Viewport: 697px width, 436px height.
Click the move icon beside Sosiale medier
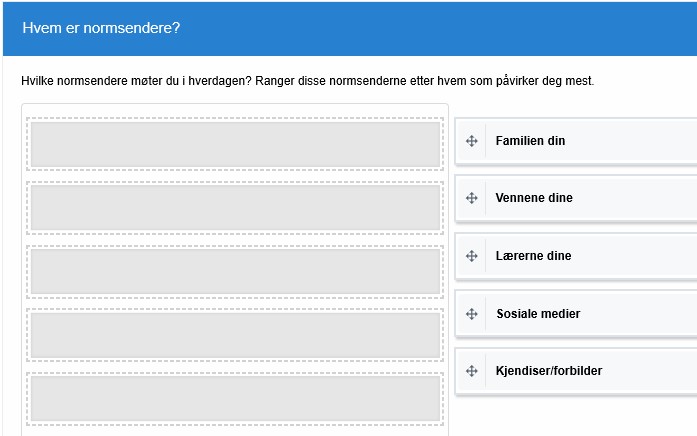click(472, 314)
